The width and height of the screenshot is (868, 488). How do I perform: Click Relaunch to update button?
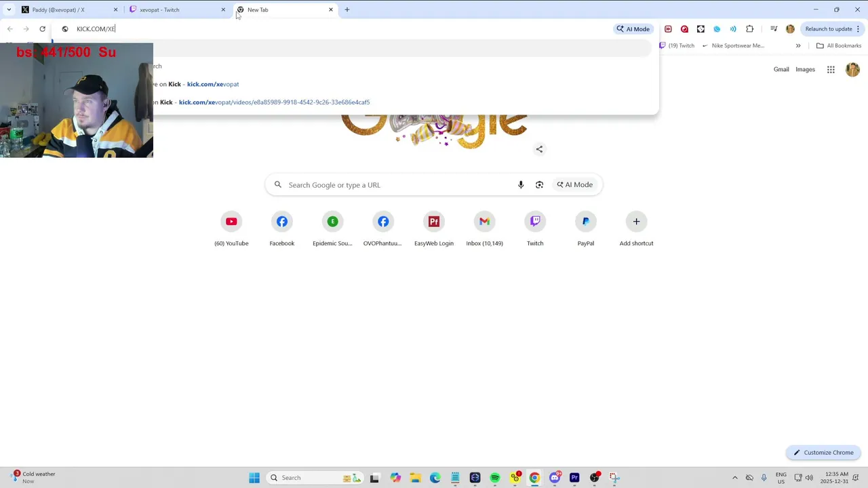(833, 28)
